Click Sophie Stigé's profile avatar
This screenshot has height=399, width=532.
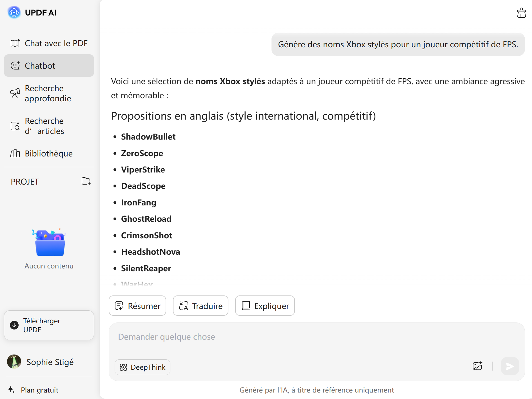14,362
